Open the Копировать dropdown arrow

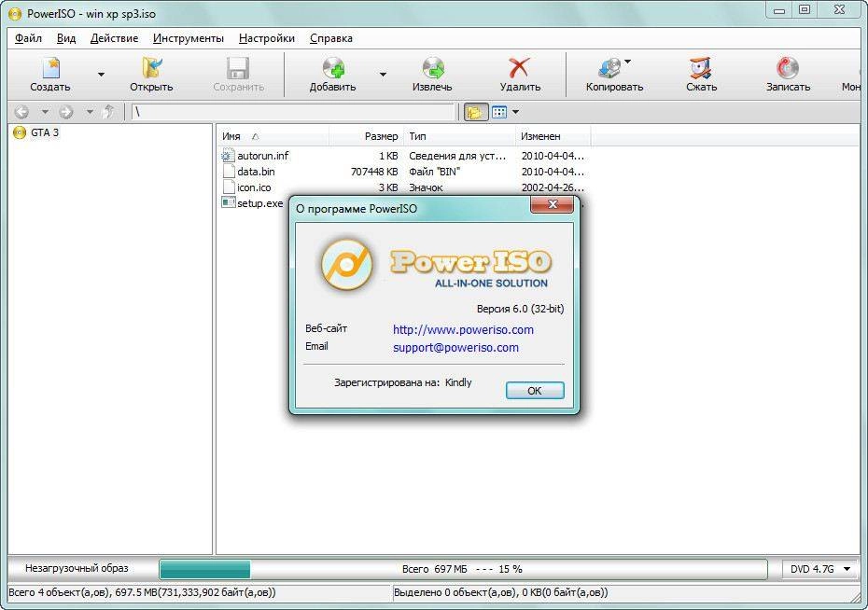628,62
